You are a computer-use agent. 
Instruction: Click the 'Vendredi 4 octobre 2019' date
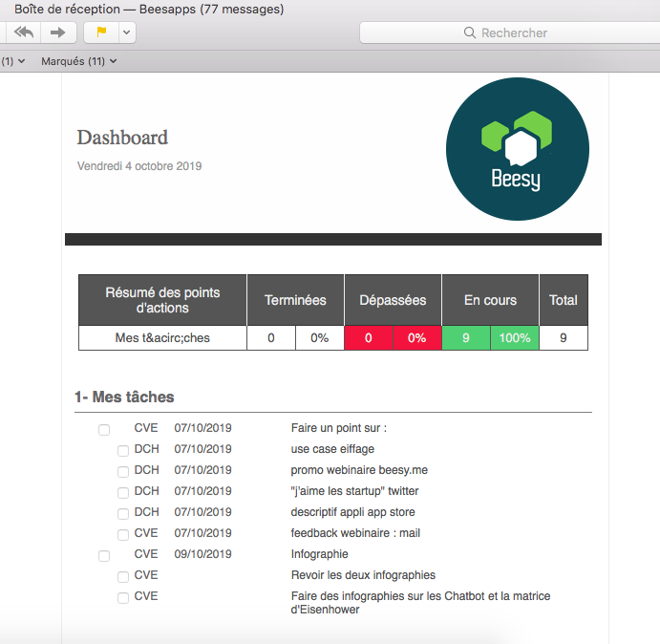pos(139,166)
